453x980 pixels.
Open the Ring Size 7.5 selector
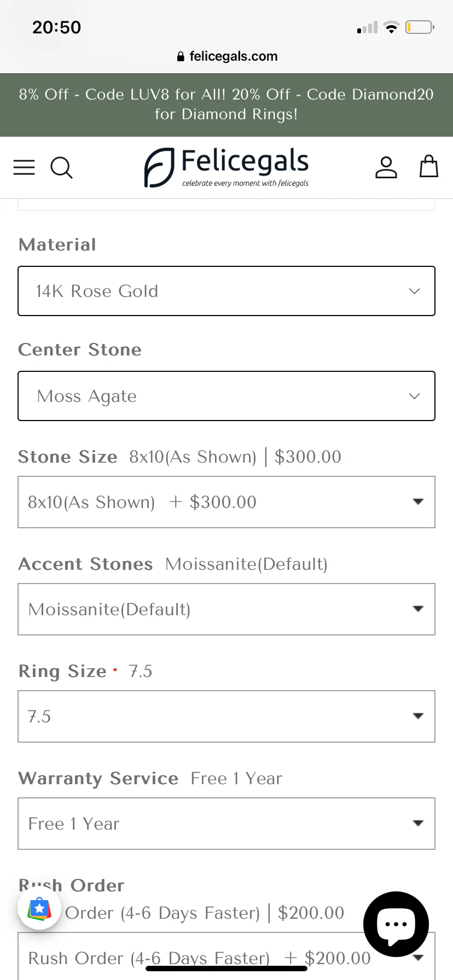coord(226,716)
